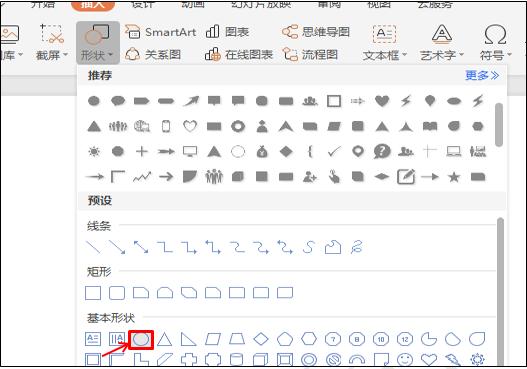Pick the monitor screen shape in 推荐
Viewport: 527px width, 369px height.
point(190,152)
